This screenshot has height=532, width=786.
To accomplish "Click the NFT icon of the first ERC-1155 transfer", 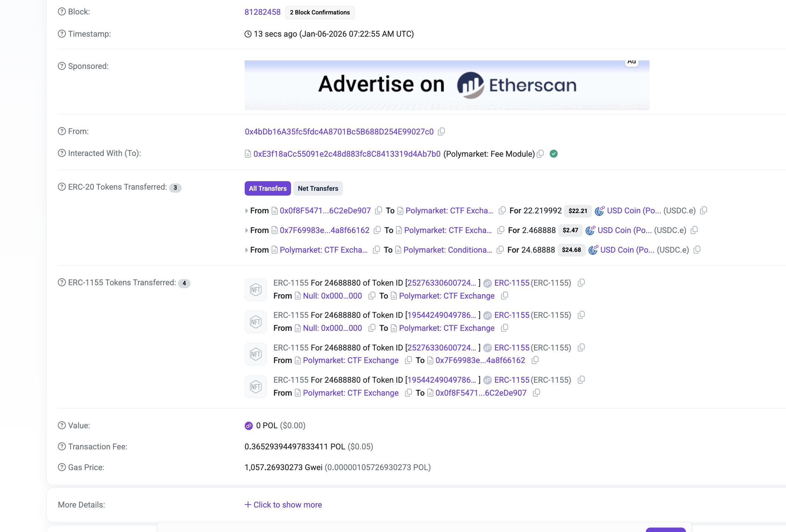I will (256, 289).
